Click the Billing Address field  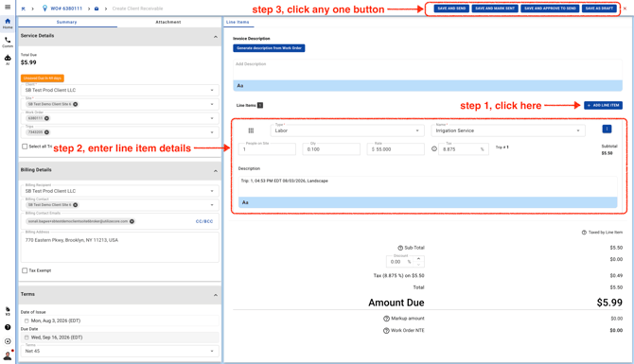(119, 248)
